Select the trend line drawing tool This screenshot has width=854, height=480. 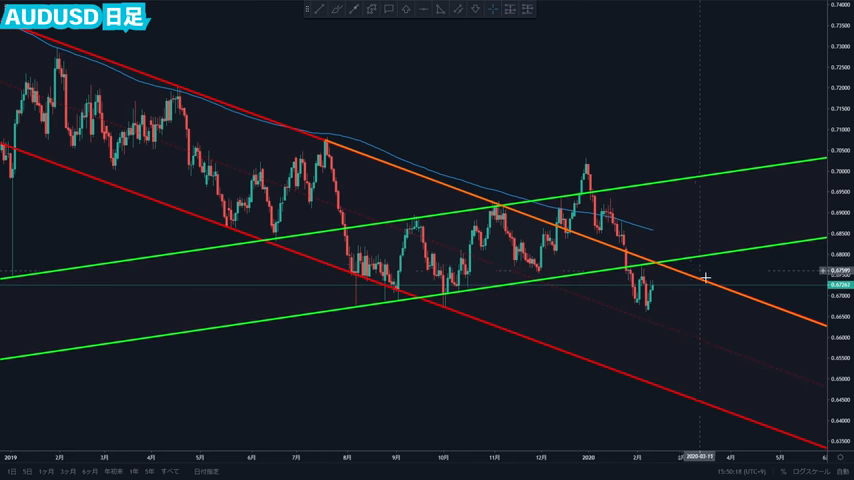pyautogui.click(x=319, y=9)
